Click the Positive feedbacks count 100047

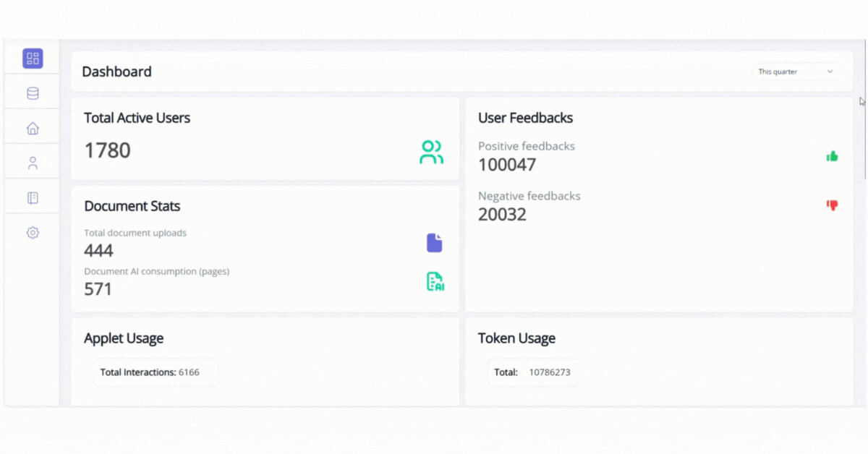tap(507, 165)
